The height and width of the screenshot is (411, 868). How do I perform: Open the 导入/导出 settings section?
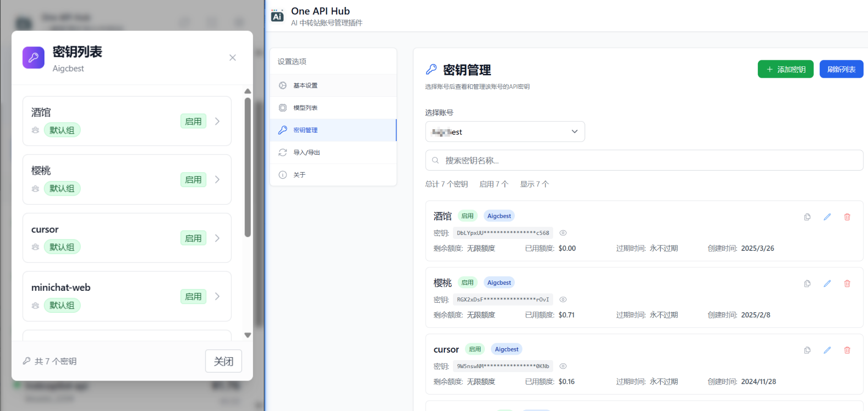point(333,153)
